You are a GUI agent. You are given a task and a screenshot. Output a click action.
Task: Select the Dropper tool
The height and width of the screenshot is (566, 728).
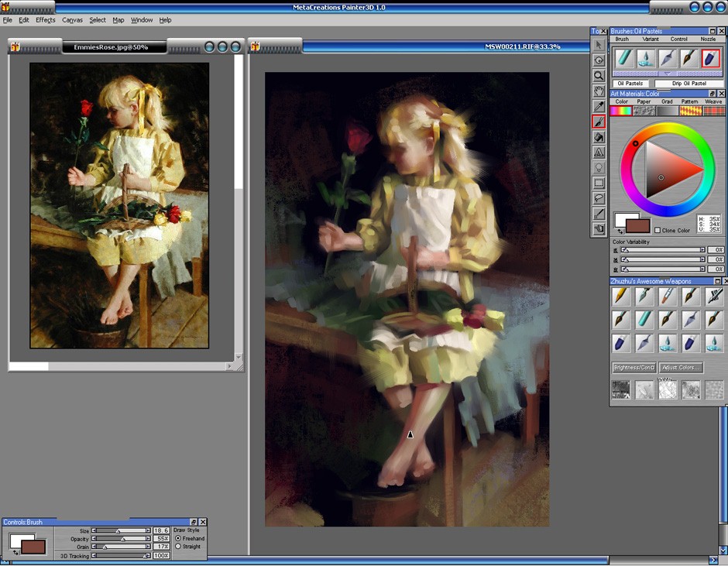599,106
